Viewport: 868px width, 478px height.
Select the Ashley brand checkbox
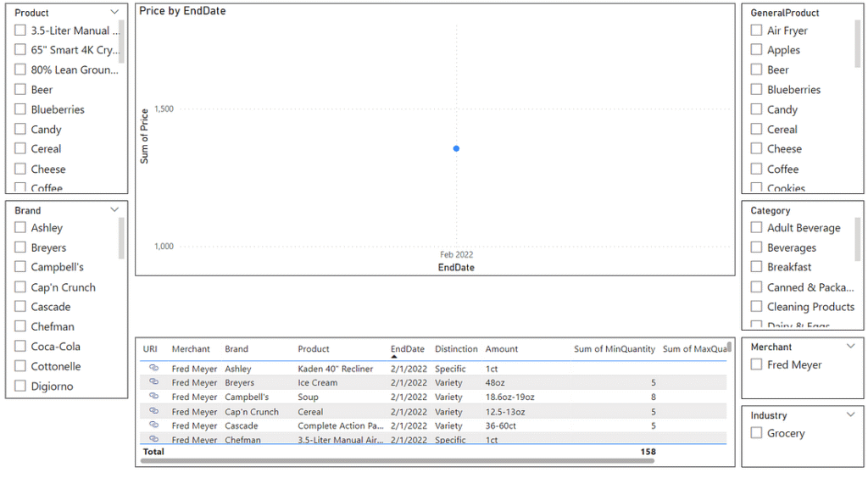click(20, 227)
